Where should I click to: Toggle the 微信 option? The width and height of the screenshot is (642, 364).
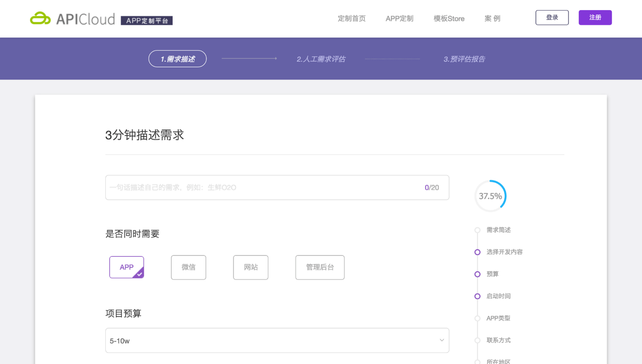pyautogui.click(x=188, y=267)
